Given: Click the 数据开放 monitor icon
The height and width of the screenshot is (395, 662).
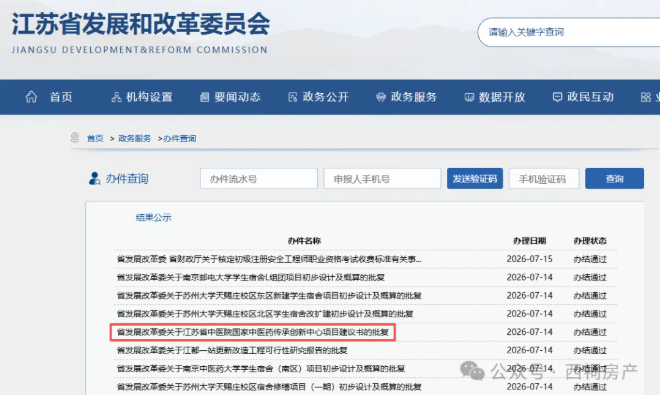Looking at the screenshot, I should [x=469, y=97].
